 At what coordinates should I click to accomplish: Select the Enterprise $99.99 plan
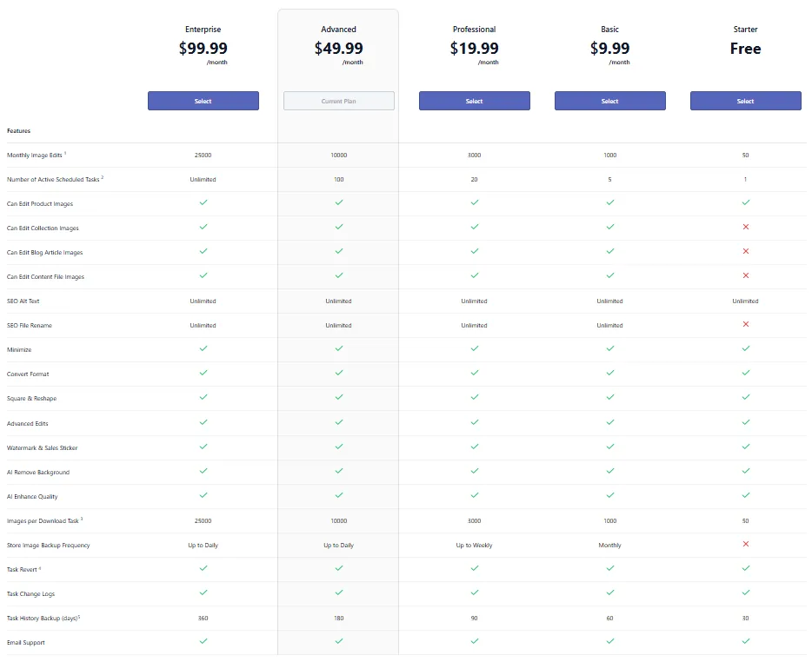(203, 101)
